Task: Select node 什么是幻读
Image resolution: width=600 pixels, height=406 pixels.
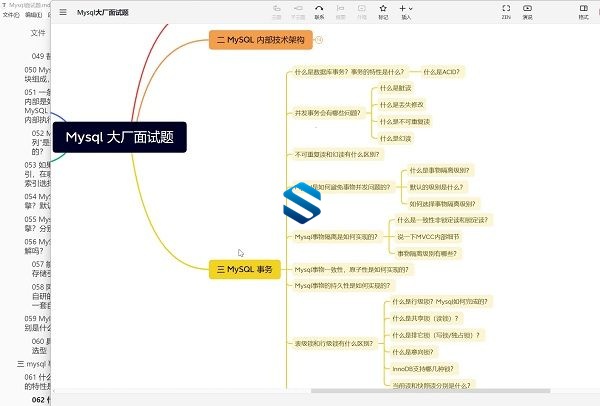Action: coord(395,138)
